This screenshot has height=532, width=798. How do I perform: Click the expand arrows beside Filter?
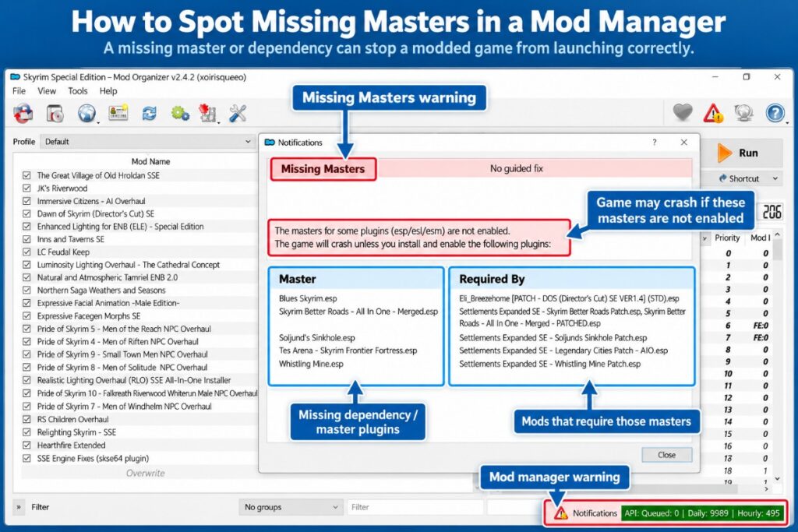pos(19,507)
